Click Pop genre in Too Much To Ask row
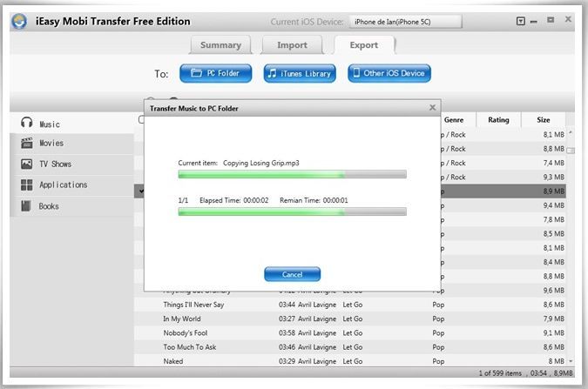The height and width of the screenshot is (389, 588). pos(438,347)
